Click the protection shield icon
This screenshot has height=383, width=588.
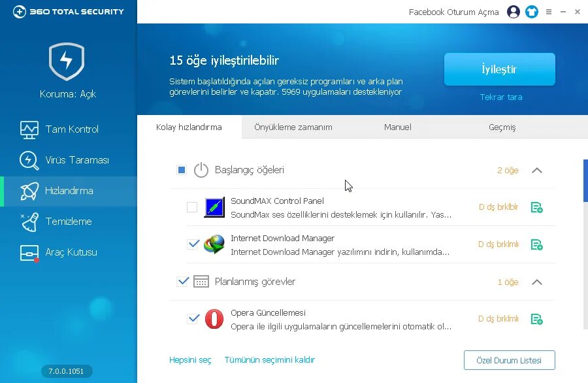click(67, 61)
